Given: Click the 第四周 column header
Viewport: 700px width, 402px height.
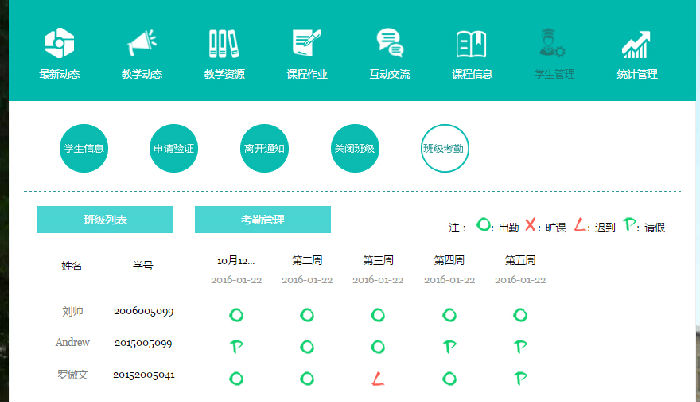Looking at the screenshot, I should click(x=449, y=260).
